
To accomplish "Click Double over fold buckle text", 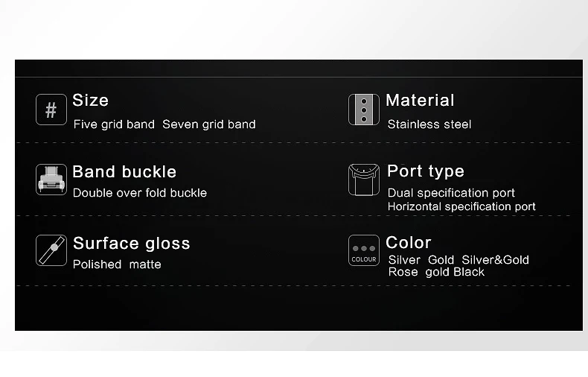I will pyautogui.click(x=140, y=193).
